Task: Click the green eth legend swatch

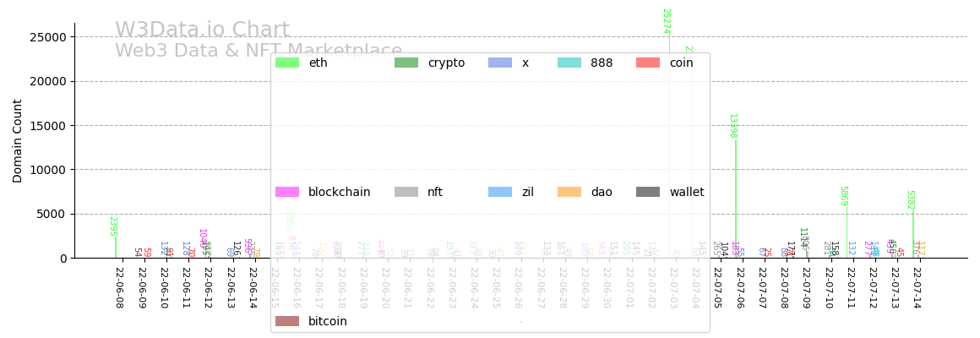Action: (287, 63)
